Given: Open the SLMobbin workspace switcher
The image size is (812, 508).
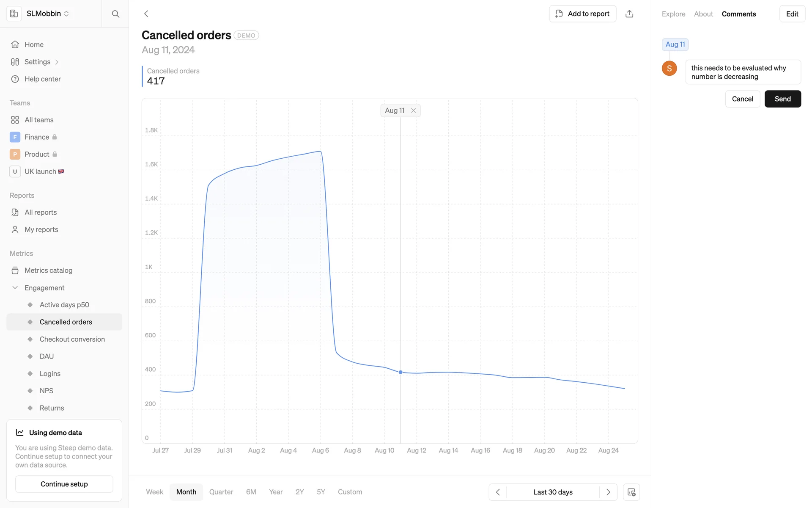Looking at the screenshot, I should tap(47, 14).
